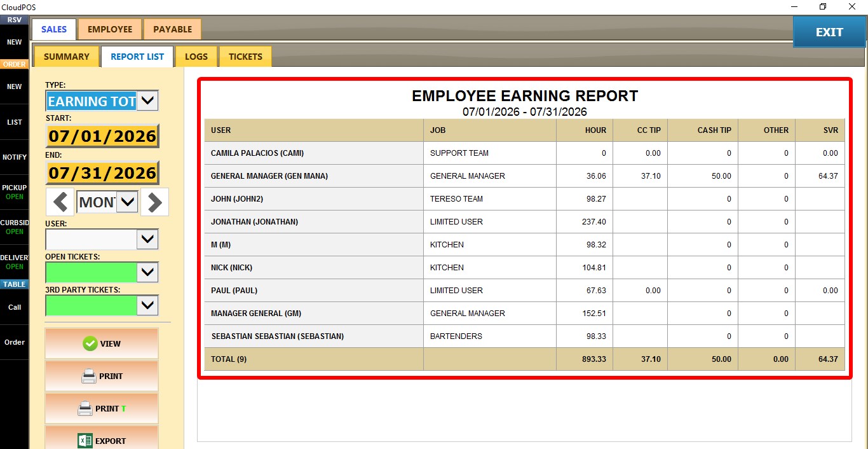
Task: Click the SVR column header
Action: [x=820, y=130]
